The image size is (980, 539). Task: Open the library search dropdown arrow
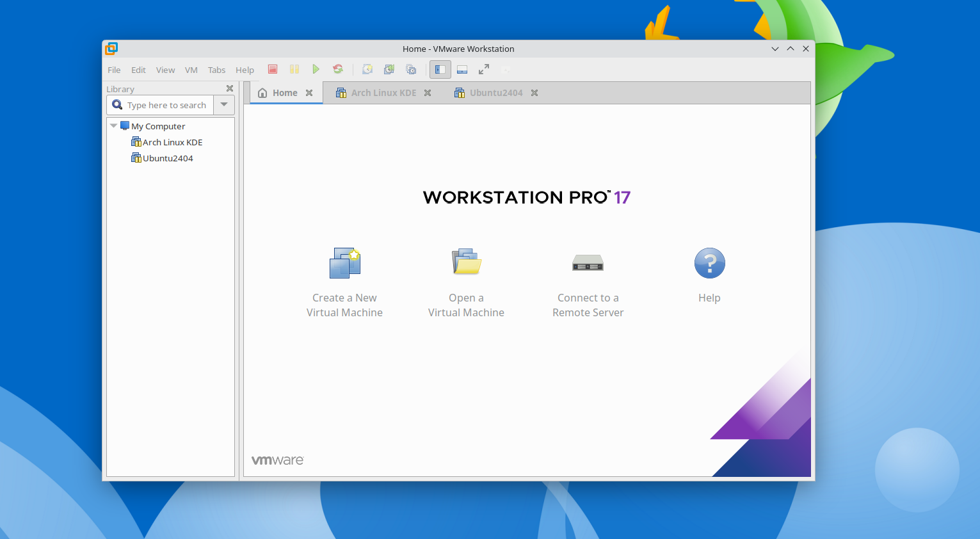point(224,105)
